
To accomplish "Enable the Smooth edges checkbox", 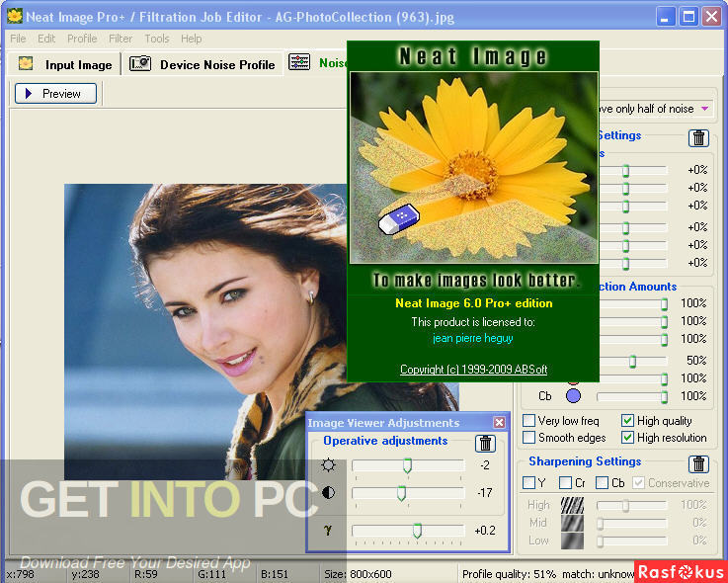I will (x=528, y=438).
